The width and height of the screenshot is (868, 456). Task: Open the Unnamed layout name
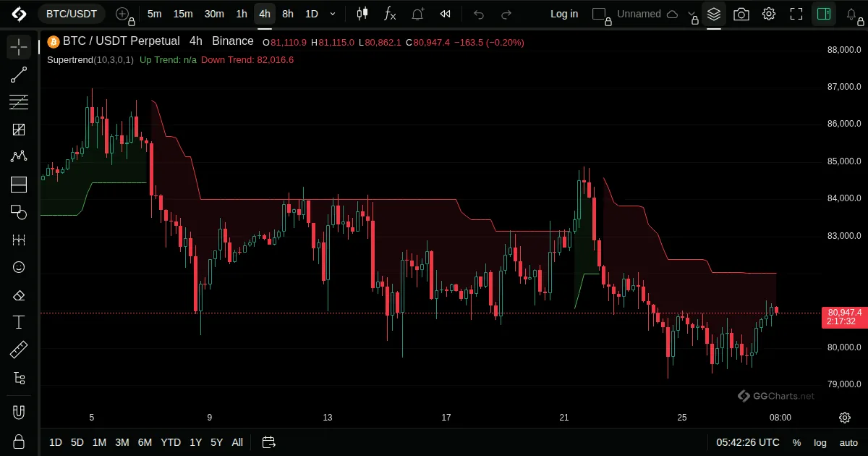[639, 14]
